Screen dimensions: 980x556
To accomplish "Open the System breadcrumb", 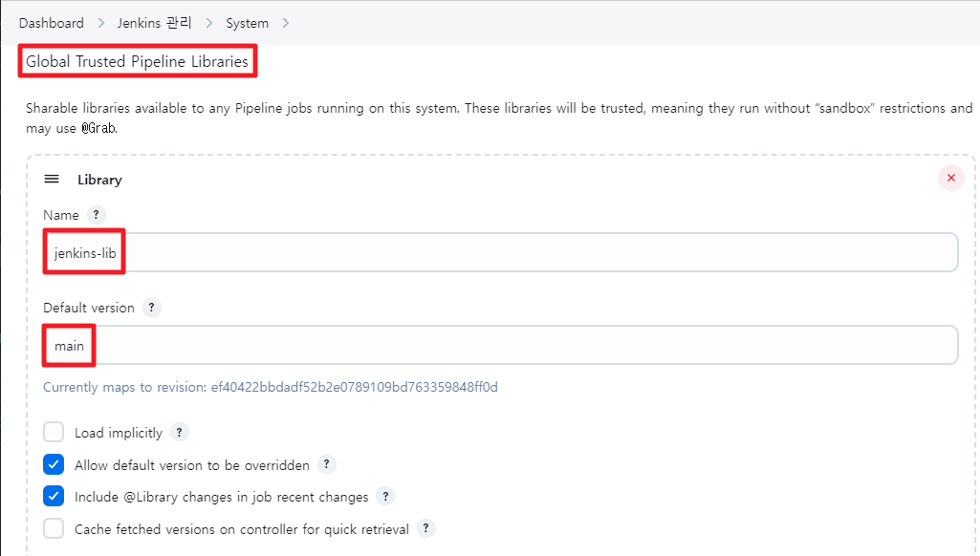I will [x=247, y=23].
